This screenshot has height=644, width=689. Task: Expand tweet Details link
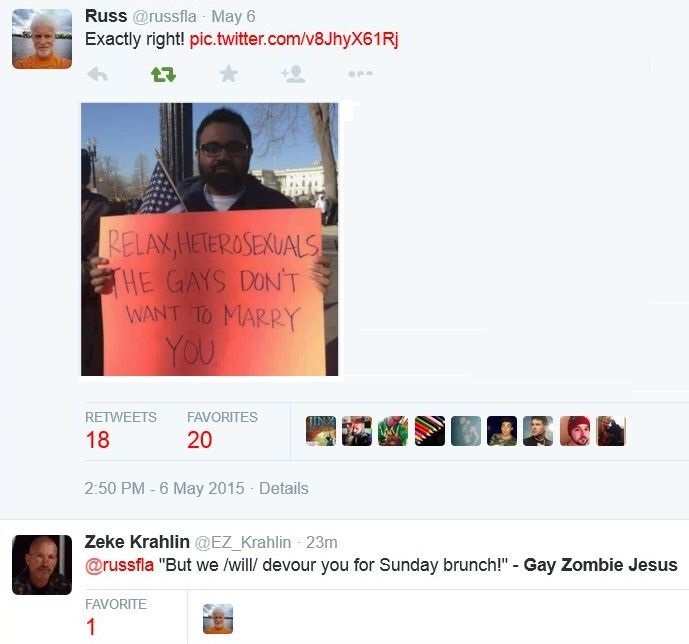pos(283,488)
